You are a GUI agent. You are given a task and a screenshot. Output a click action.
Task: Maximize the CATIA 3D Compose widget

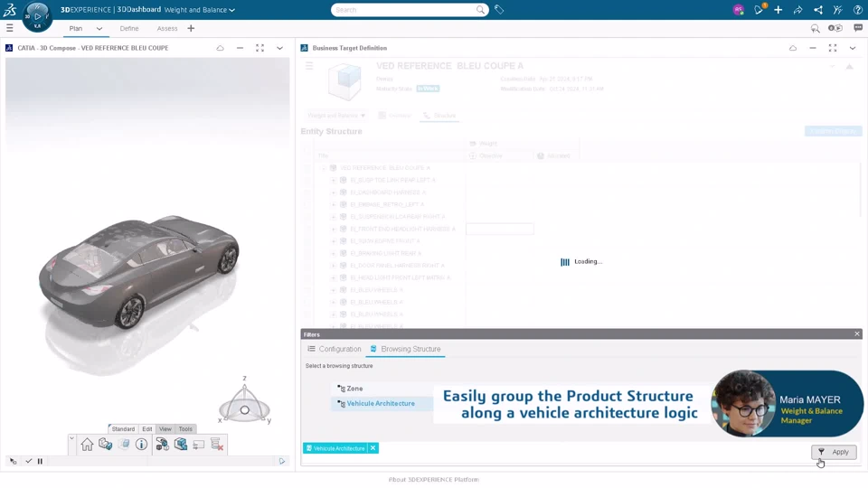(259, 48)
